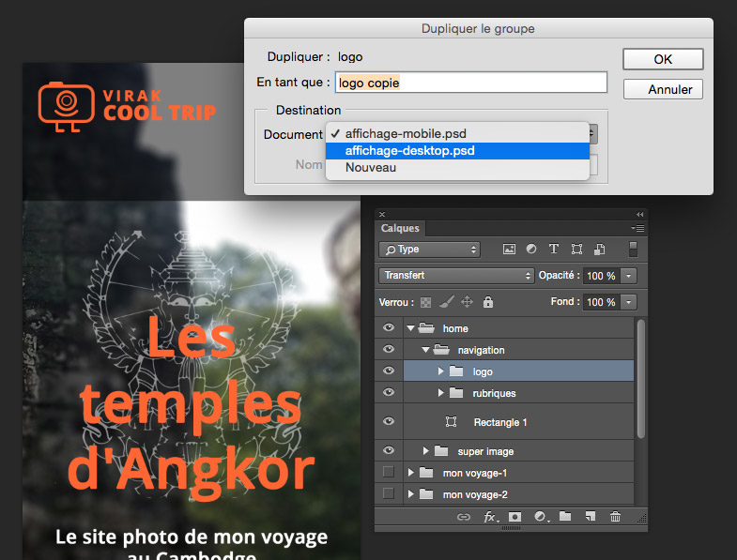Hide the home group layer
The width and height of the screenshot is (737, 560).
(x=389, y=328)
